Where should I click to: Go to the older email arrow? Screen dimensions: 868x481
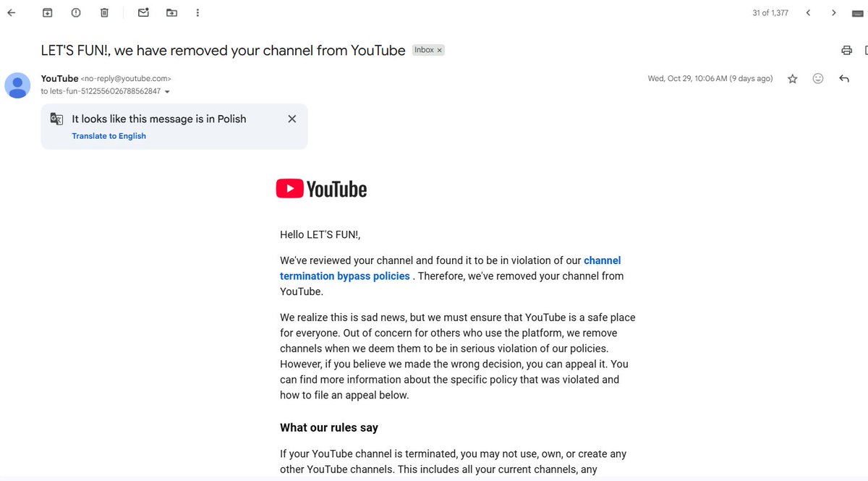834,12
